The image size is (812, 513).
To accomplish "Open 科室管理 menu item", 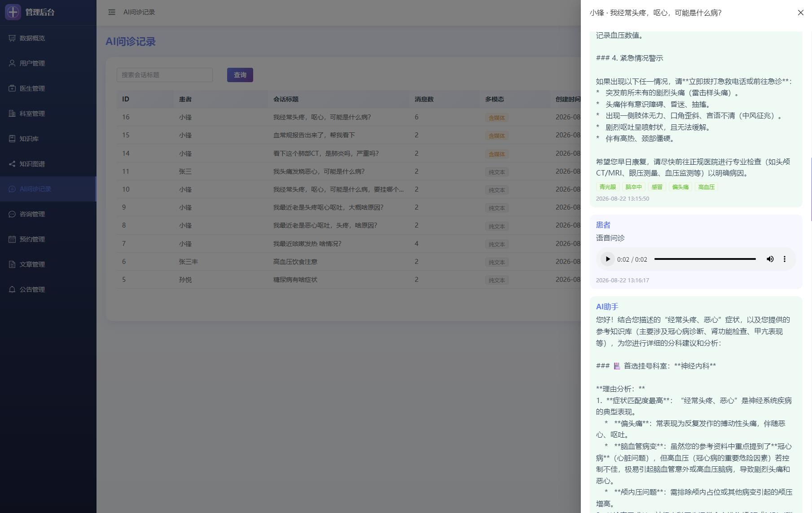I will click(x=48, y=114).
